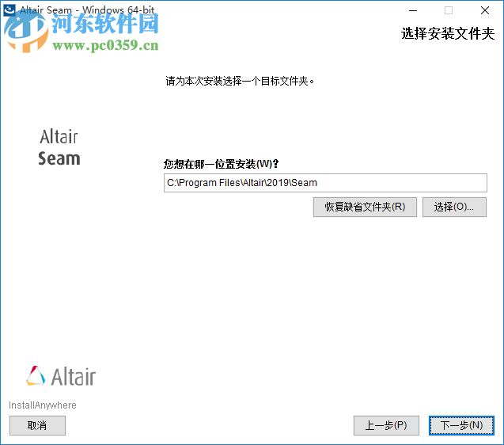Click the Altair Seam product name text

pyautogui.click(x=59, y=147)
